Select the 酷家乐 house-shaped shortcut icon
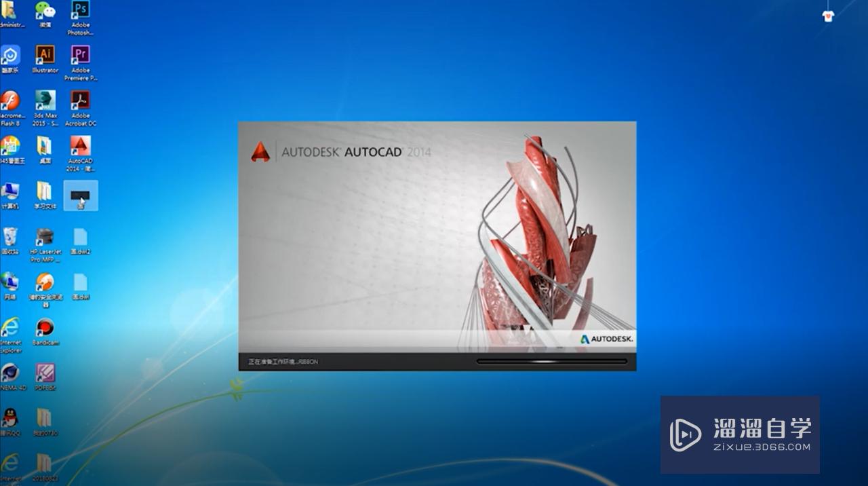The width and height of the screenshot is (868, 486). (x=10, y=59)
